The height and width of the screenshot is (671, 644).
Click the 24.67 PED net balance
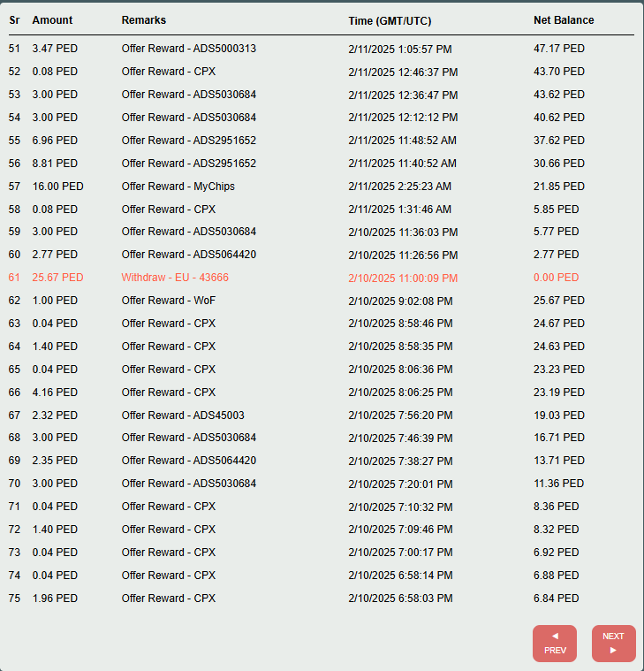pos(559,323)
